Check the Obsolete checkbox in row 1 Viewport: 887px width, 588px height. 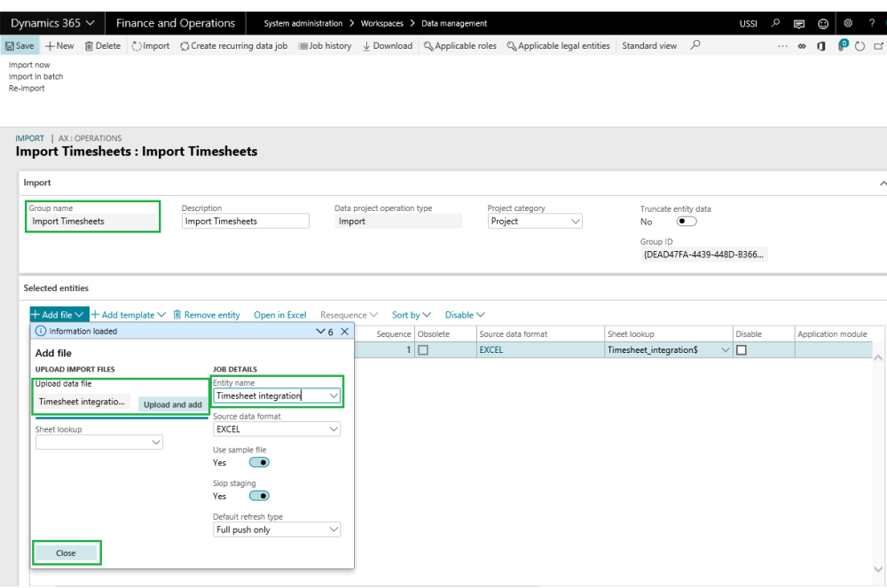point(423,350)
